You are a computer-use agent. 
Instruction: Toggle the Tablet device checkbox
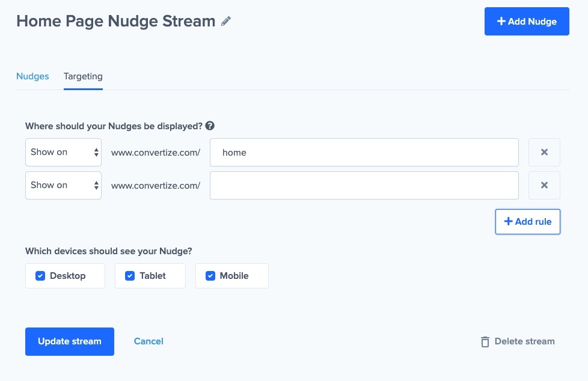click(x=130, y=276)
